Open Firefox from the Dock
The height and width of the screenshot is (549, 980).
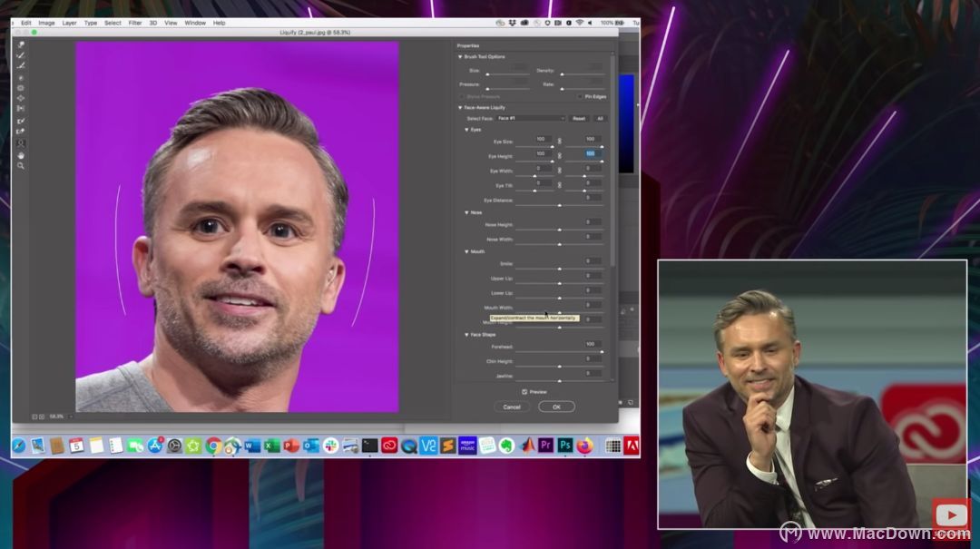point(584,446)
